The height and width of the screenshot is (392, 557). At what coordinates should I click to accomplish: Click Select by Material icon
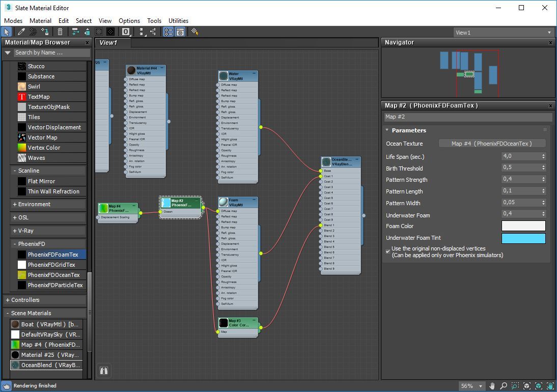[x=194, y=32]
